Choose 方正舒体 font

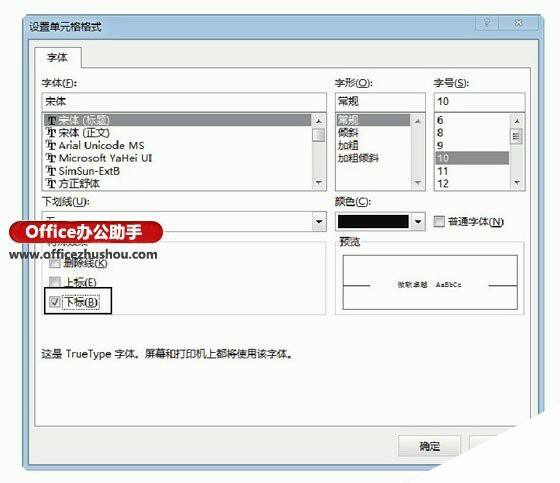click(178, 184)
